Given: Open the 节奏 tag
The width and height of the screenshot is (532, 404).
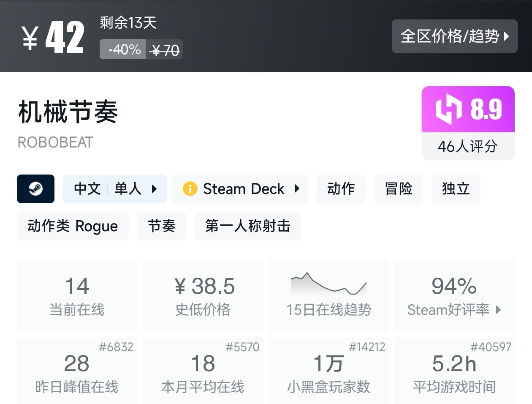Looking at the screenshot, I should coord(161,226).
